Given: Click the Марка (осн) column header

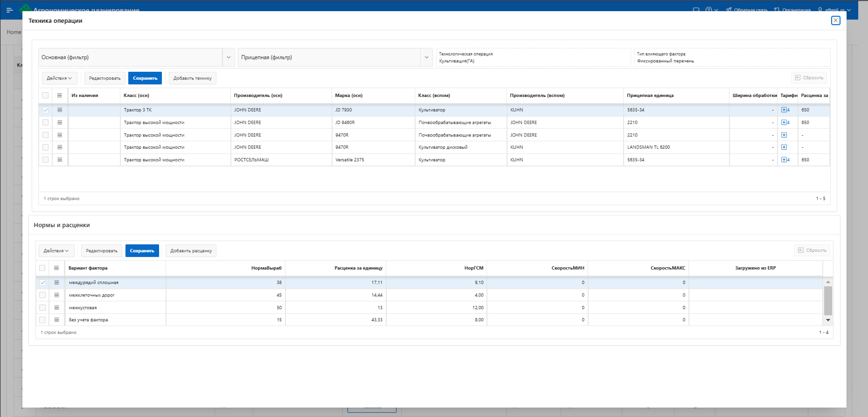Looking at the screenshot, I should [349, 96].
